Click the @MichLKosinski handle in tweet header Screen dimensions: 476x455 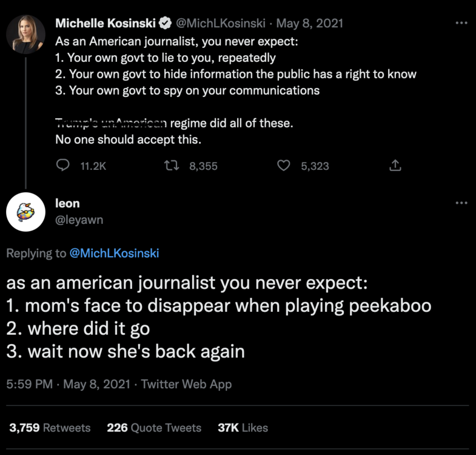point(222,24)
